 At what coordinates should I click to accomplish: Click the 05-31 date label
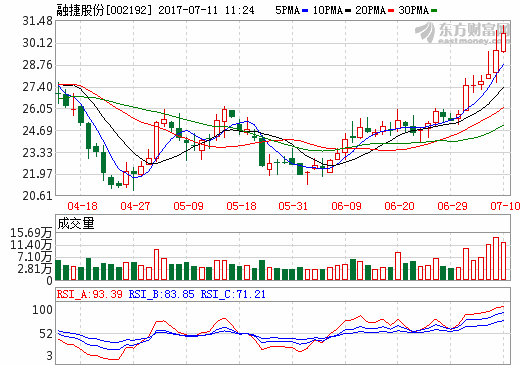tap(293, 206)
